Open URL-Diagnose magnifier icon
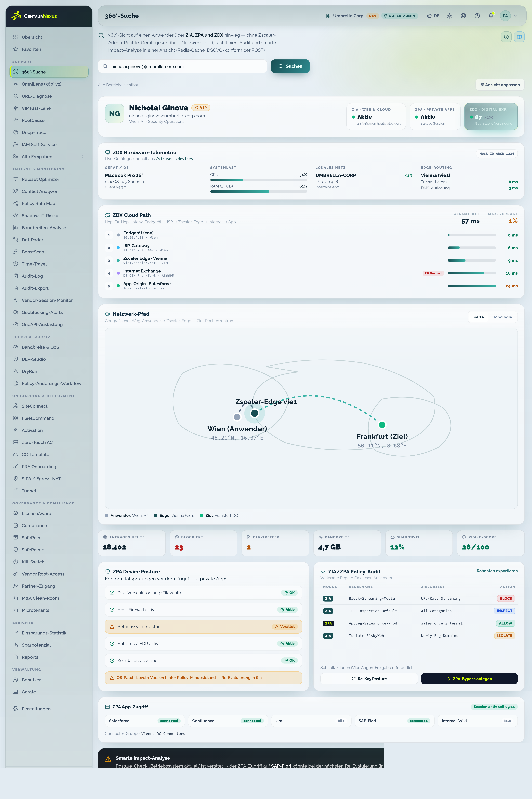This screenshot has height=799, width=532. click(16, 96)
